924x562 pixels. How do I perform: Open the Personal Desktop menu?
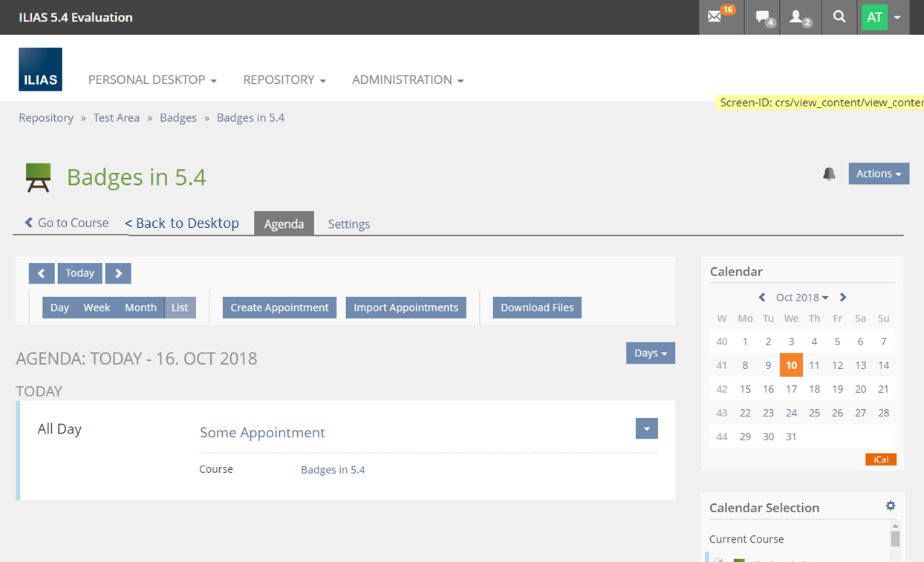152,79
